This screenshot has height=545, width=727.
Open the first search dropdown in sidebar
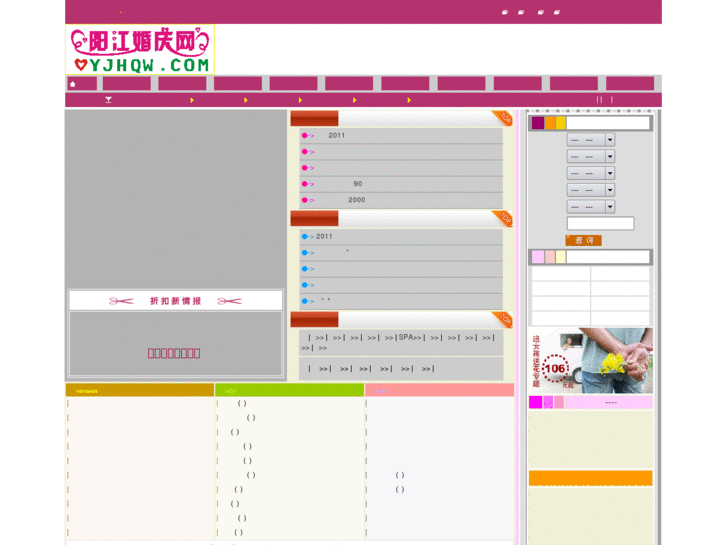coord(591,140)
